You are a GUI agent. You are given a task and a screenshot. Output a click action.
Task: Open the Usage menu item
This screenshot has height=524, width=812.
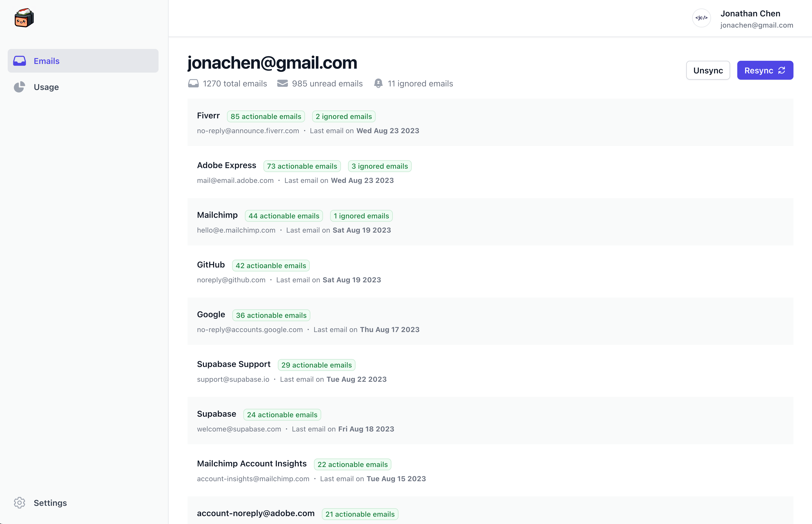(x=83, y=87)
